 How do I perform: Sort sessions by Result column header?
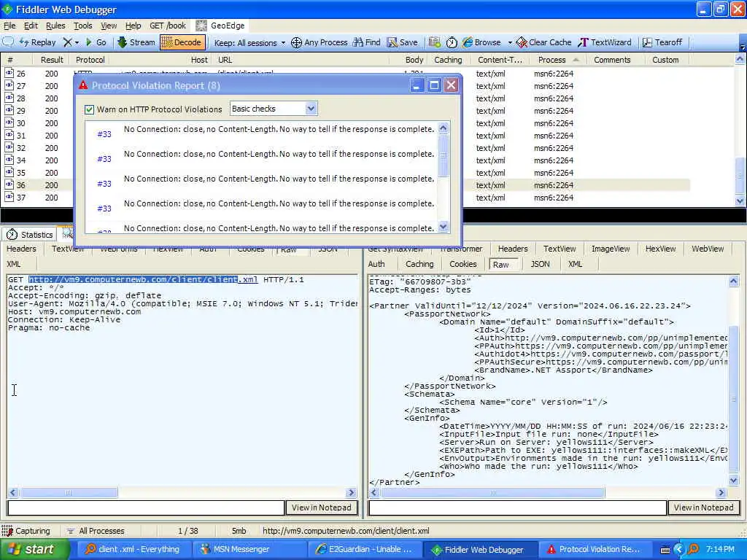click(52, 60)
